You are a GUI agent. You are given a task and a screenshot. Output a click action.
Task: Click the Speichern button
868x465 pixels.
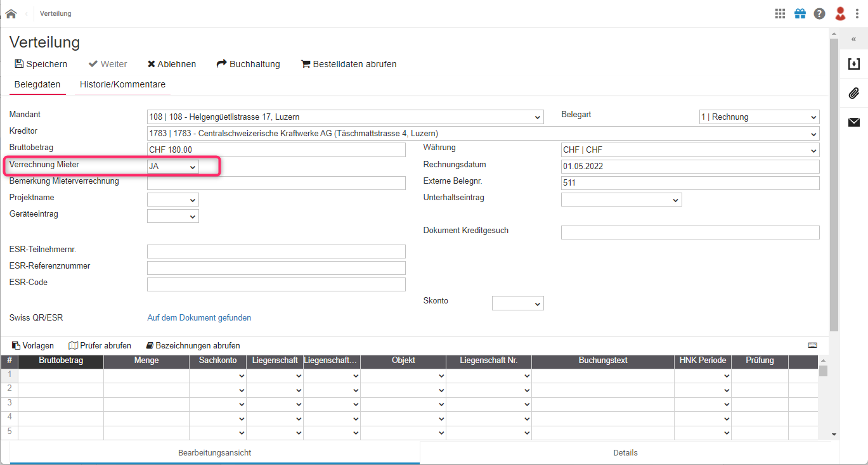click(41, 64)
